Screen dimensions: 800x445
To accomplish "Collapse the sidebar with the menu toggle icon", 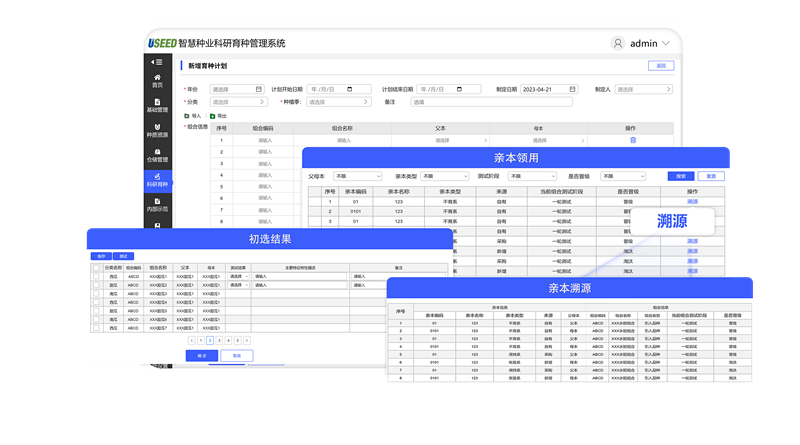I will click(157, 62).
